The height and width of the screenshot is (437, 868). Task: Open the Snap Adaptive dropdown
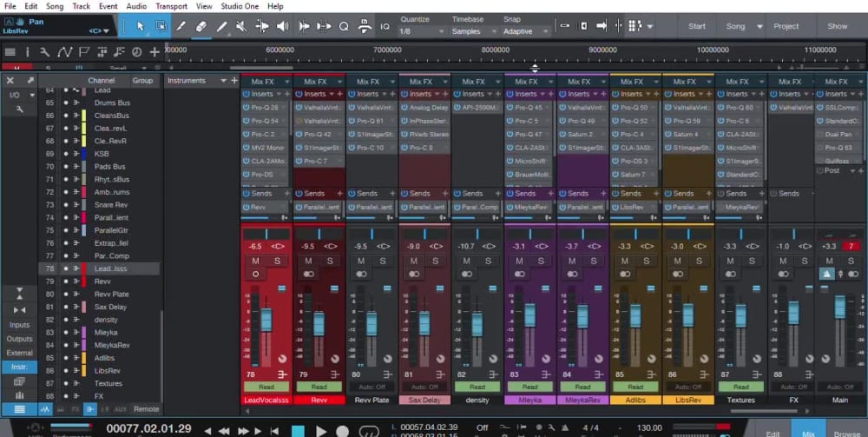525,31
